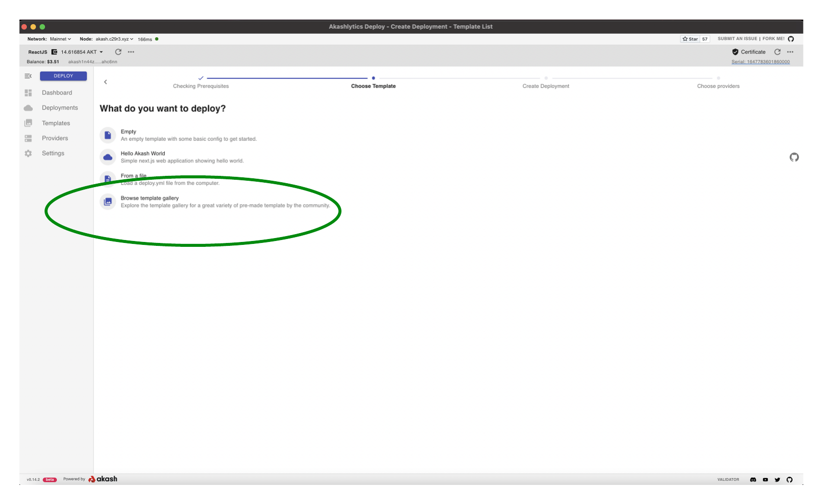823x504 pixels.
Task: Open Providers in the sidebar
Action: [x=55, y=138]
